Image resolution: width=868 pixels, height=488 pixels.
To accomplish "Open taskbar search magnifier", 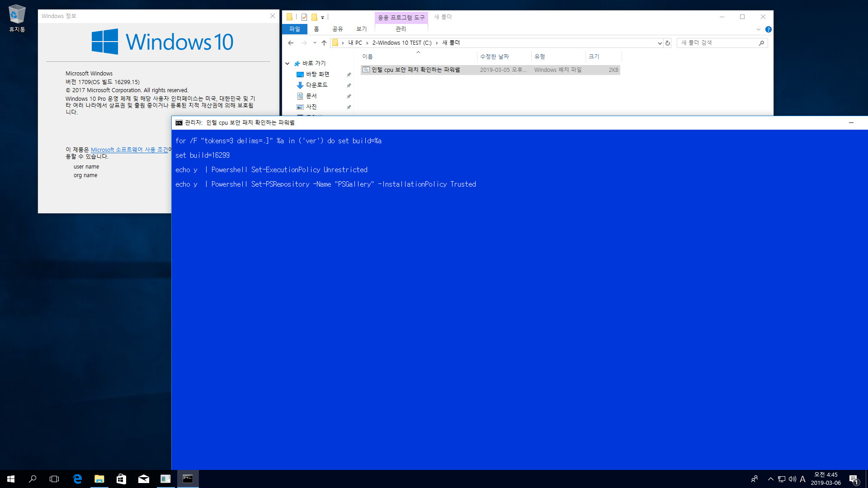I will pyautogui.click(x=33, y=479).
